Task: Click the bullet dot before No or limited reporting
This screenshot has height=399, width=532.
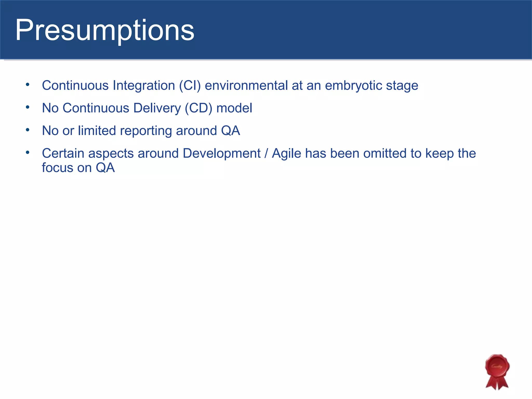Action: (x=28, y=130)
